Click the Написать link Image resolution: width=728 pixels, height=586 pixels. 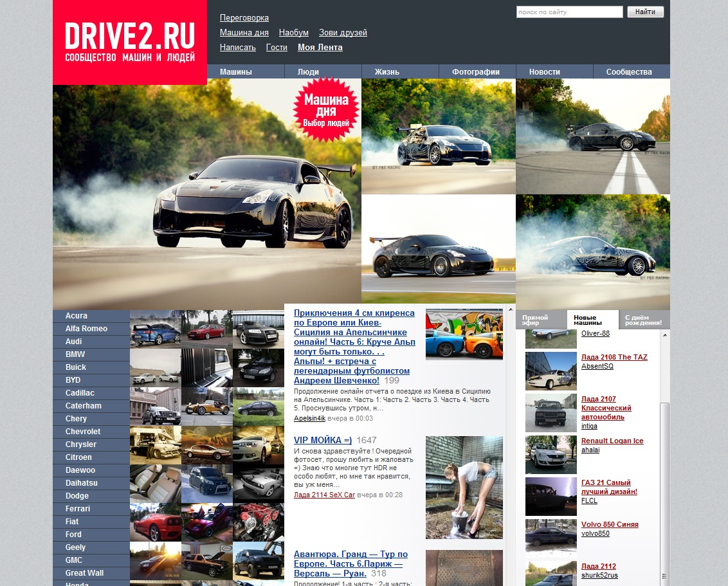pyautogui.click(x=238, y=48)
